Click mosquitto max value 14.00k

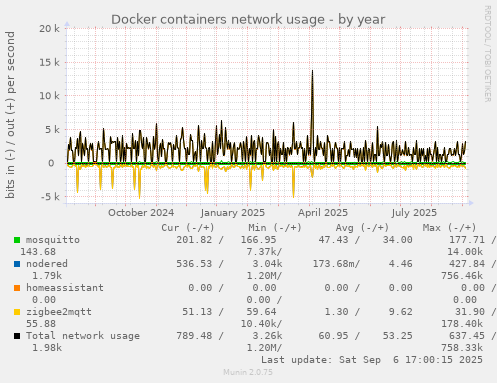click(x=465, y=252)
